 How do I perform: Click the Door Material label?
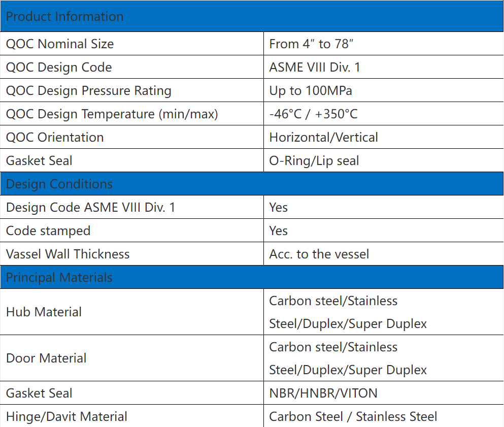pyautogui.click(x=46, y=358)
